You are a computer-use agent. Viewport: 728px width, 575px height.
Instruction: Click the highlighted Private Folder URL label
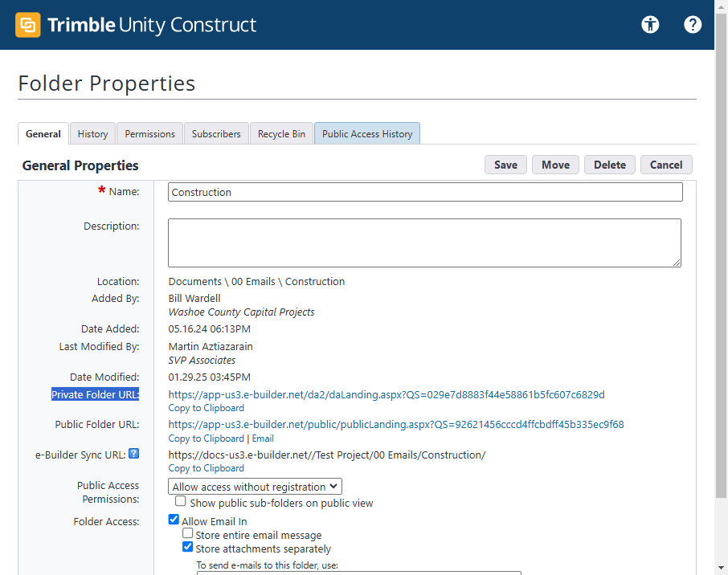coord(95,394)
